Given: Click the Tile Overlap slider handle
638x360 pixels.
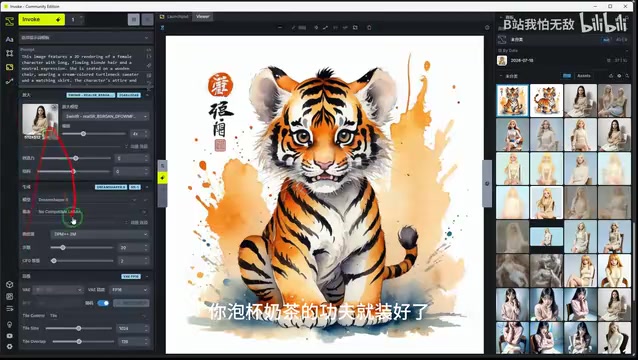Looking at the screenshot, I should pos(79,342).
